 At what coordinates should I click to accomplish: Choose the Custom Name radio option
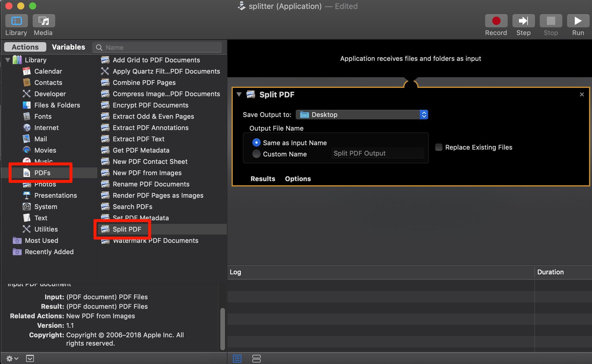tap(256, 154)
